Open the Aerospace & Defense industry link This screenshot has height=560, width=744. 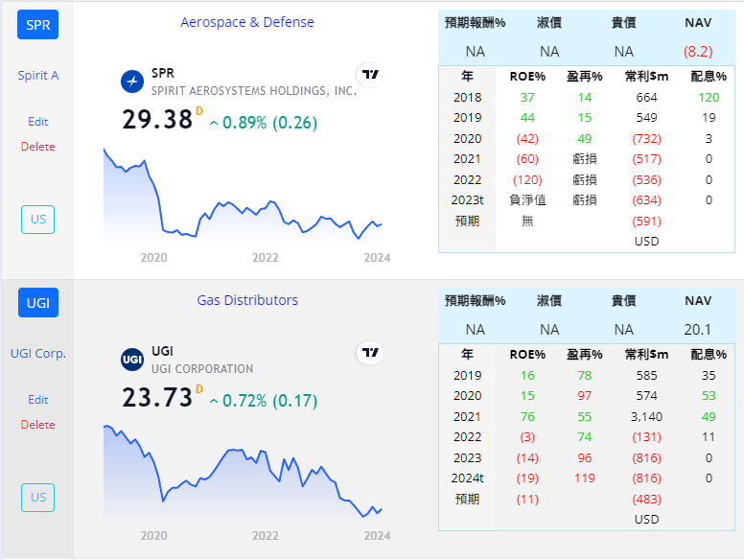pyautogui.click(x=247, y=22)
